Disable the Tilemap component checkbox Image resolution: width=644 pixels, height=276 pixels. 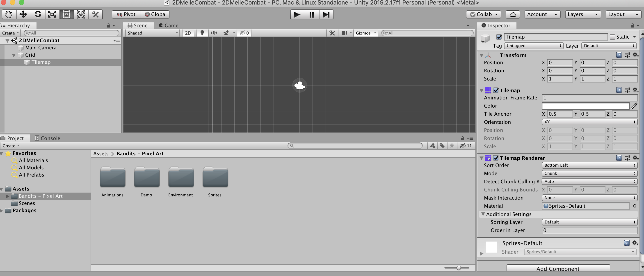coord(496,90)
